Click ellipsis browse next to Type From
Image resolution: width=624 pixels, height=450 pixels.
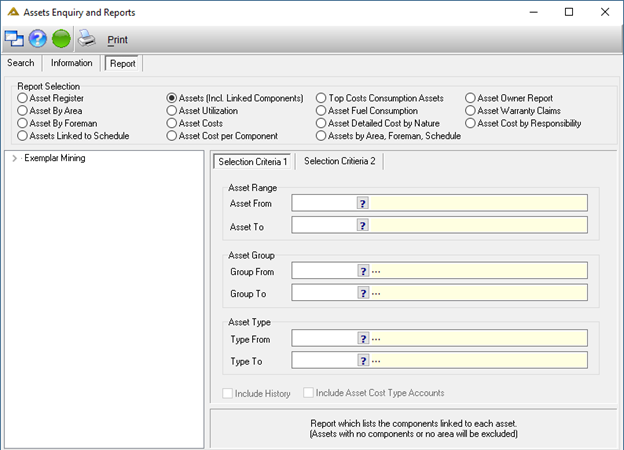[x=376, y=339]
